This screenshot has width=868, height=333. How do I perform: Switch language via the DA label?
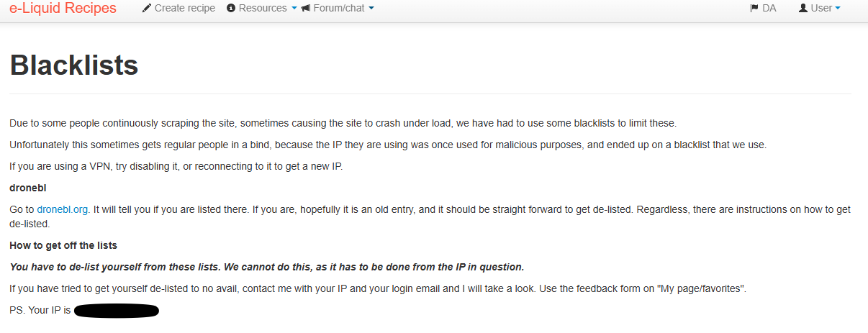coord(769,9)
